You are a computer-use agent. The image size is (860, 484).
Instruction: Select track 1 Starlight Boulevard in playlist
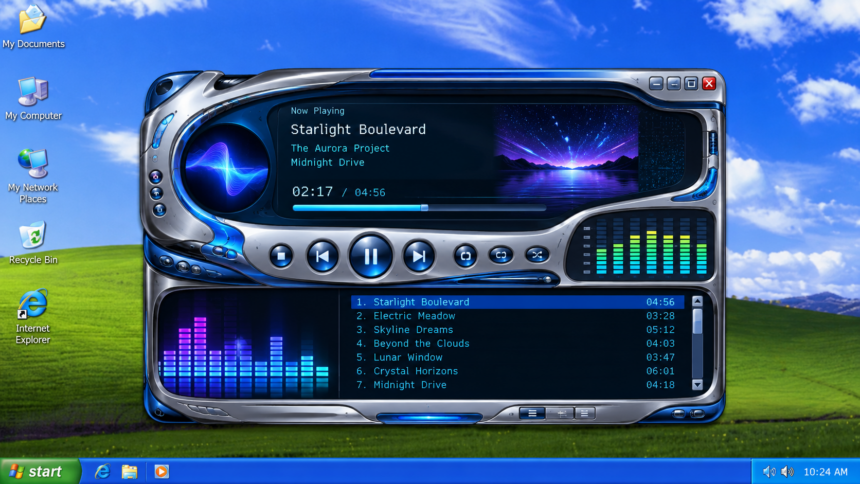coord(517,302)
